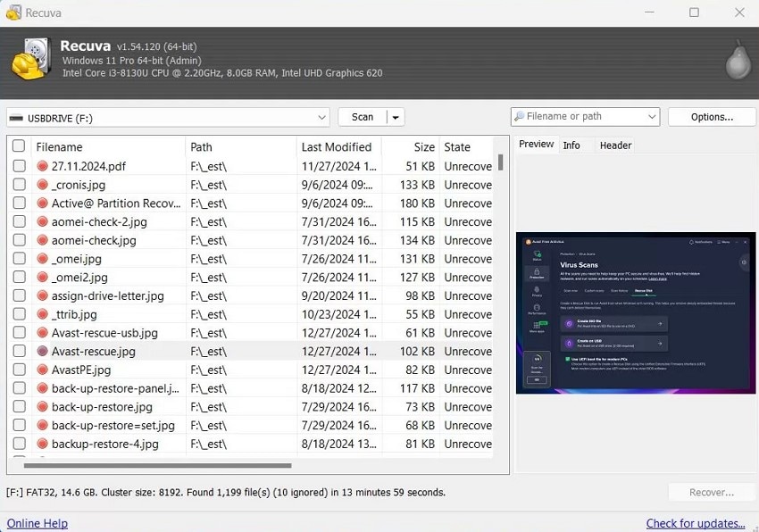Click the magnifier icon in the filename filter

[x=520, y=116]
